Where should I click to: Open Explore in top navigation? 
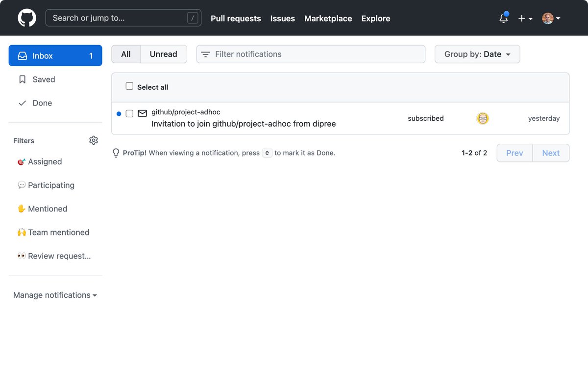point(376,18)
